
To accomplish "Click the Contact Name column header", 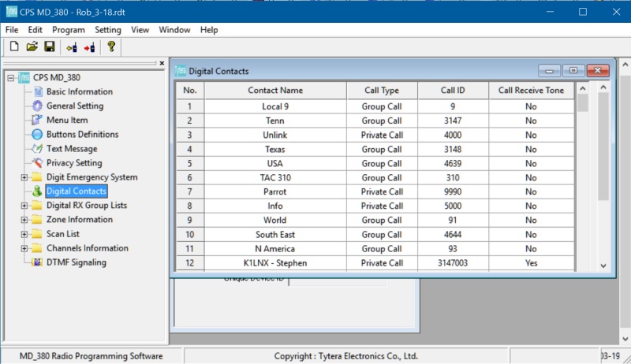I will point(275,91).
